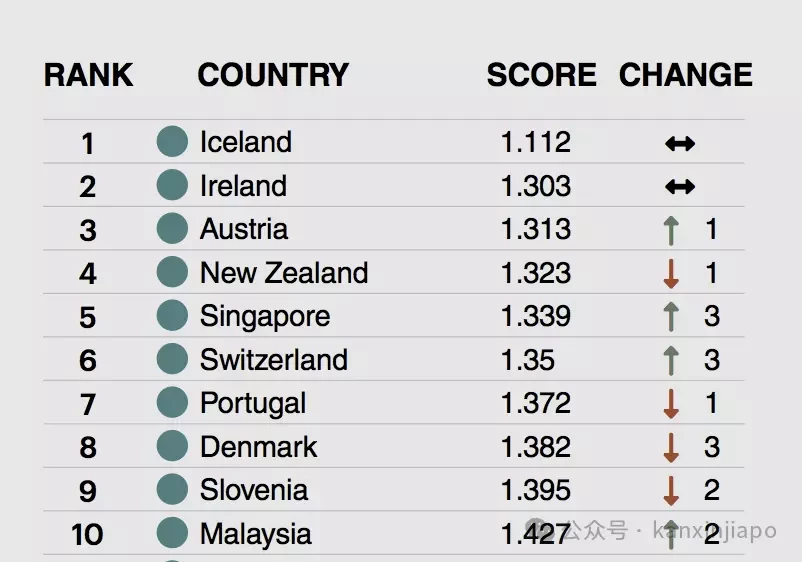
Task: Select the unchanged arrows icon for Iceland
Action: click(680, 144)
